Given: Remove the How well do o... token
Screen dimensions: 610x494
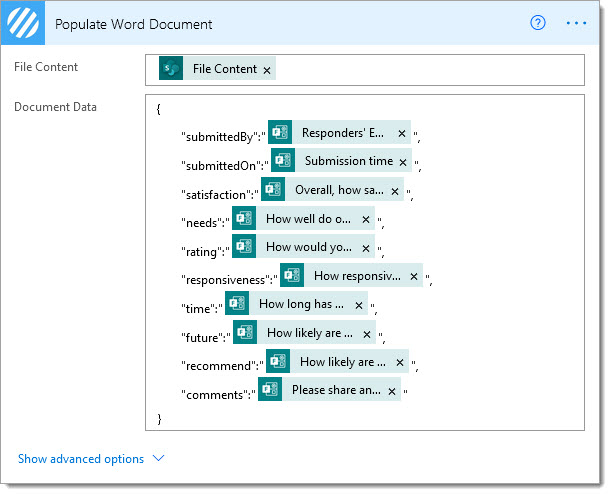Looking at the screenshot, I should tap(366, 219).
